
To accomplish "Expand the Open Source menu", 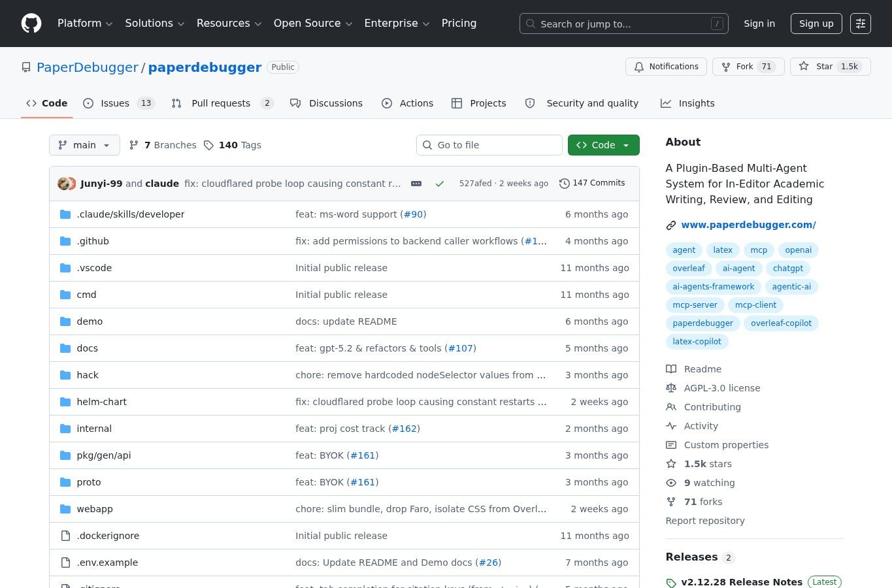I will (313, 24).
